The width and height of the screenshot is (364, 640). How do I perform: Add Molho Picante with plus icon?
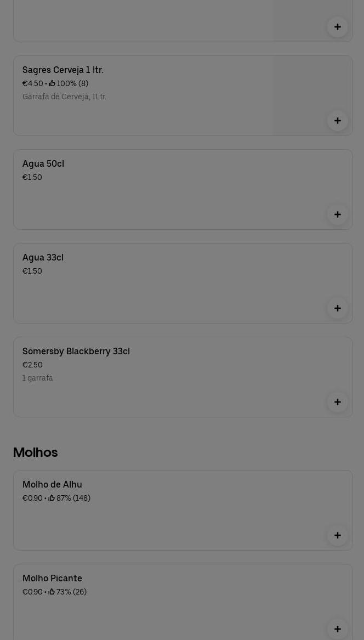click(337, 630)
